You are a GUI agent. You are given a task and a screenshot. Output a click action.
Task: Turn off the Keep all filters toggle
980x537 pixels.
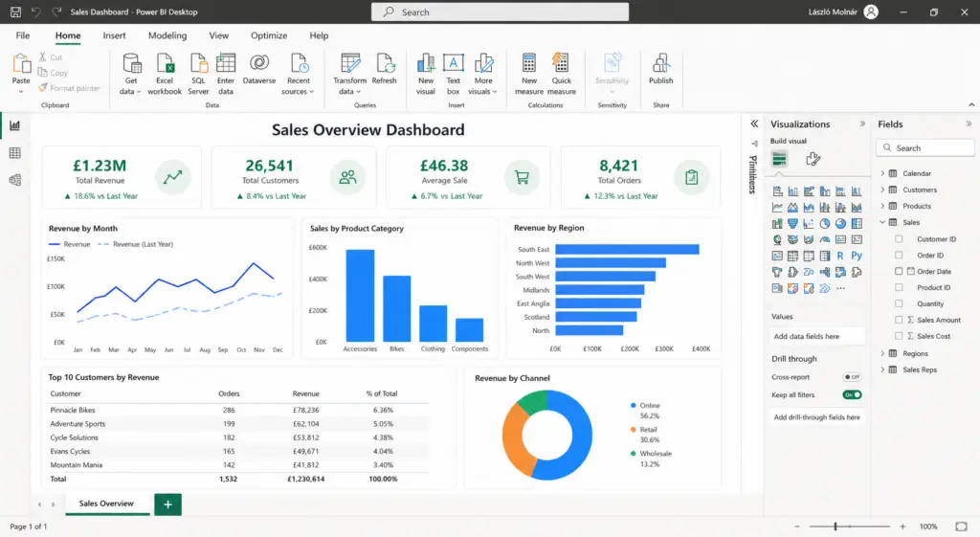pyautogui.click(x=852, y=394)
